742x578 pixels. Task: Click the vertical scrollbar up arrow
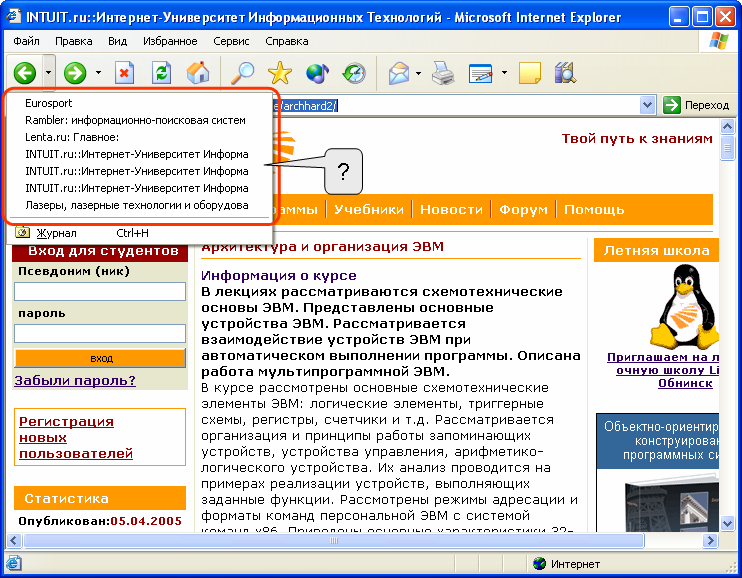point(727,126)
